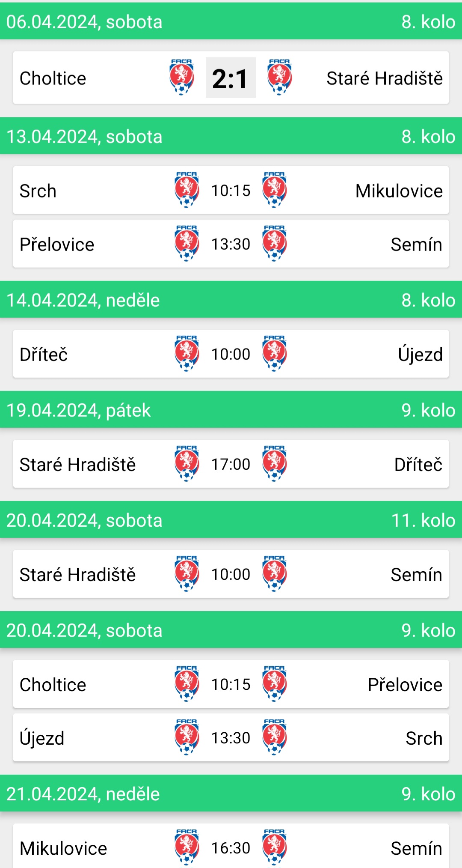
Task: Tap the Mikulovice crest in the 10:15 match
Action: 275,190
